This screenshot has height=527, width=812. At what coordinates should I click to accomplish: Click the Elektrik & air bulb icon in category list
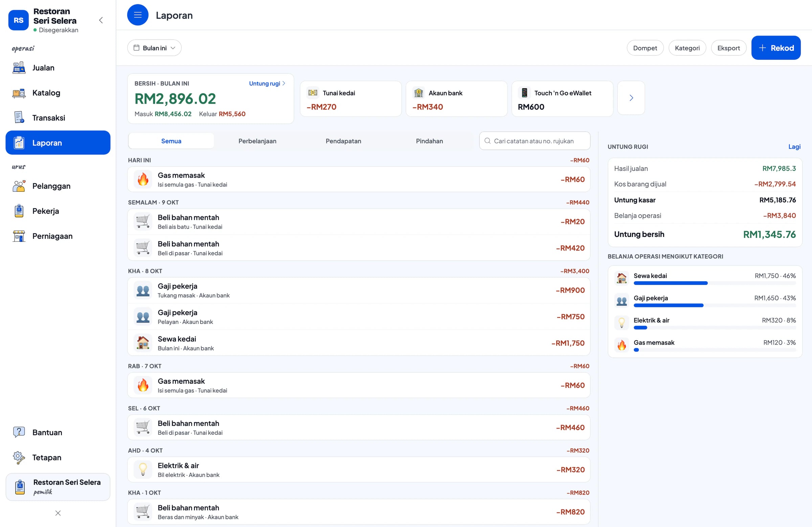(622, 322)
